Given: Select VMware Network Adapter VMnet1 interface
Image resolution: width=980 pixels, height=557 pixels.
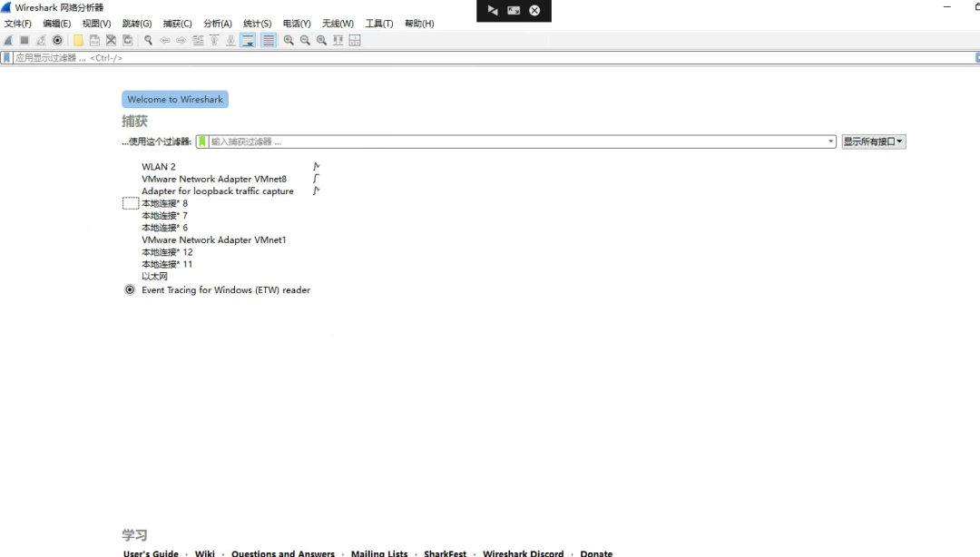Looking at the screenshot, I should [214, 239].
